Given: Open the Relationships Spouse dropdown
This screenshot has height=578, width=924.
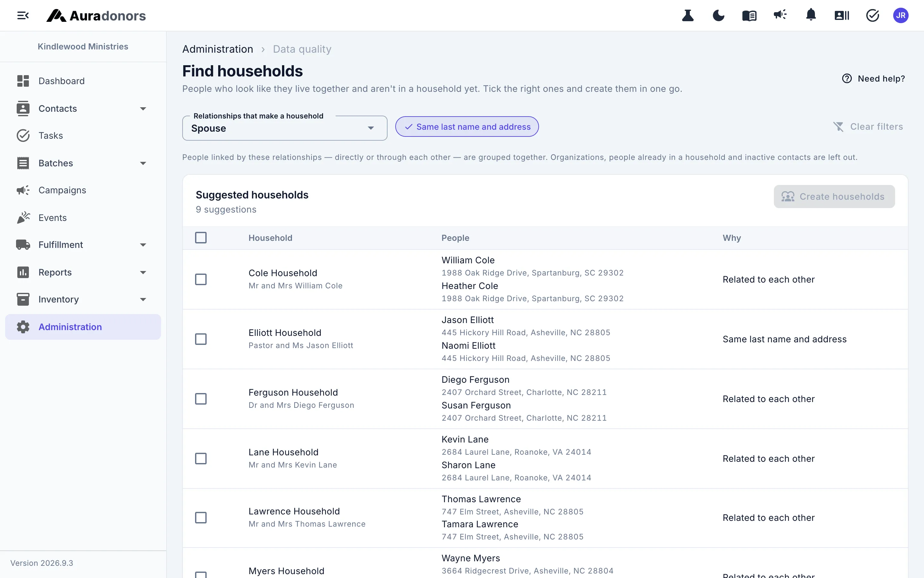Looking at the screenshot, I should point(285,128).
